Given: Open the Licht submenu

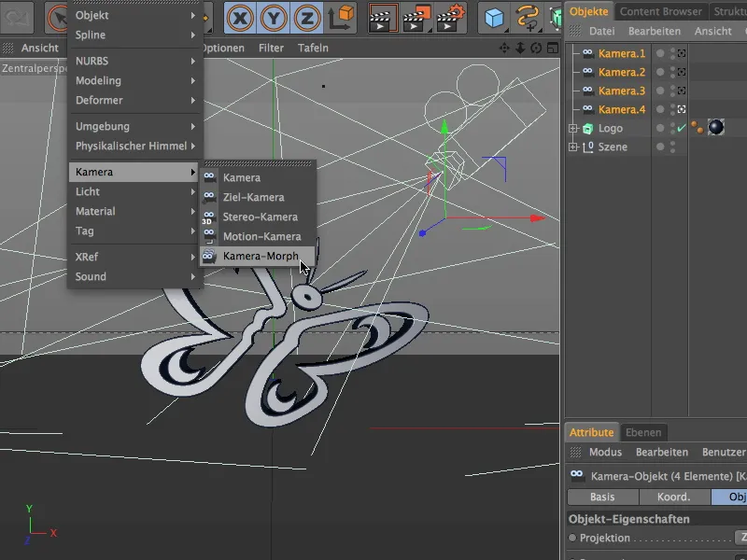Looking at the screenshot, I should coord(135,191).
